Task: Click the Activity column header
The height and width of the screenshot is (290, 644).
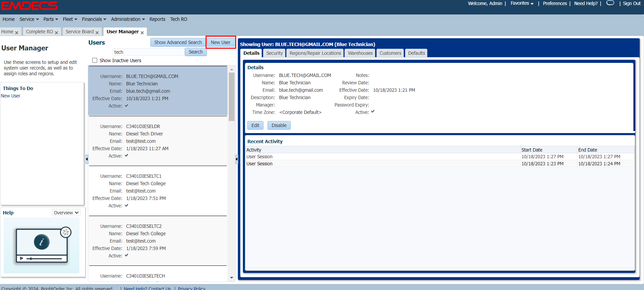Action: tap(383, 150)
